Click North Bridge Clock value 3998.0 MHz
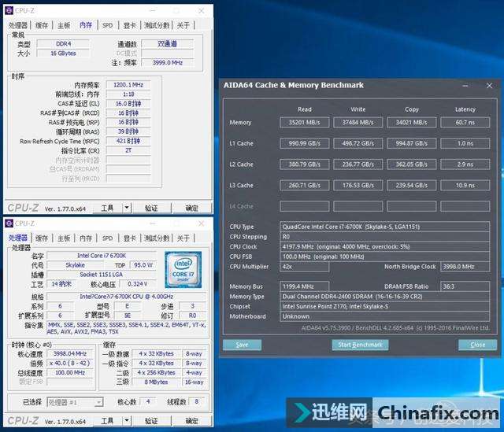This screenshot has width=504, height=432. pos(465,267)
